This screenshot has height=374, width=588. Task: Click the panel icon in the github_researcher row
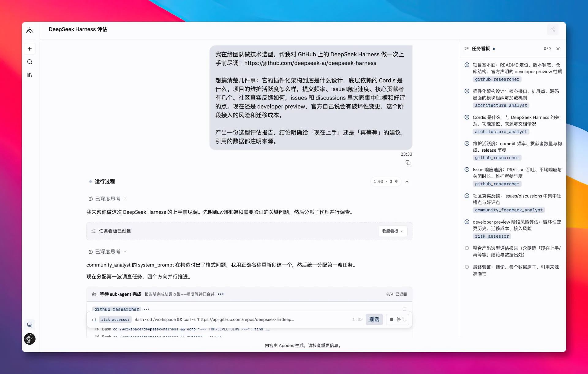(x=405, y=309)
